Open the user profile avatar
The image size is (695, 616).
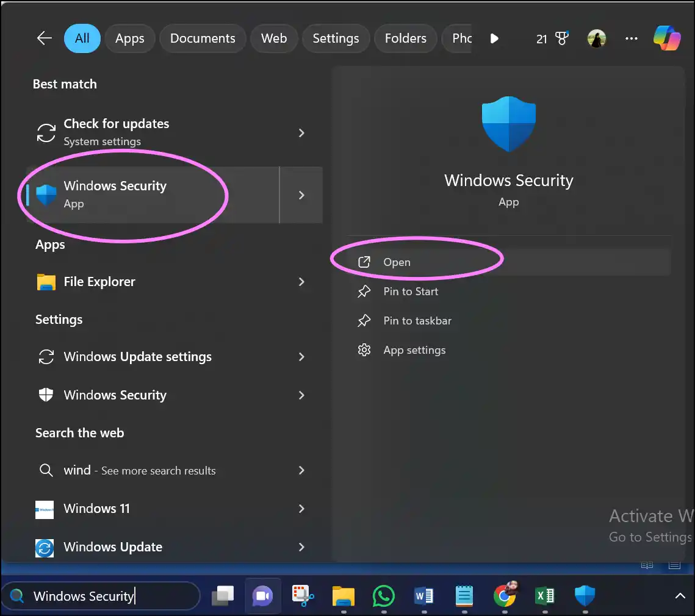pyautogui.click(x=597, y=38)
